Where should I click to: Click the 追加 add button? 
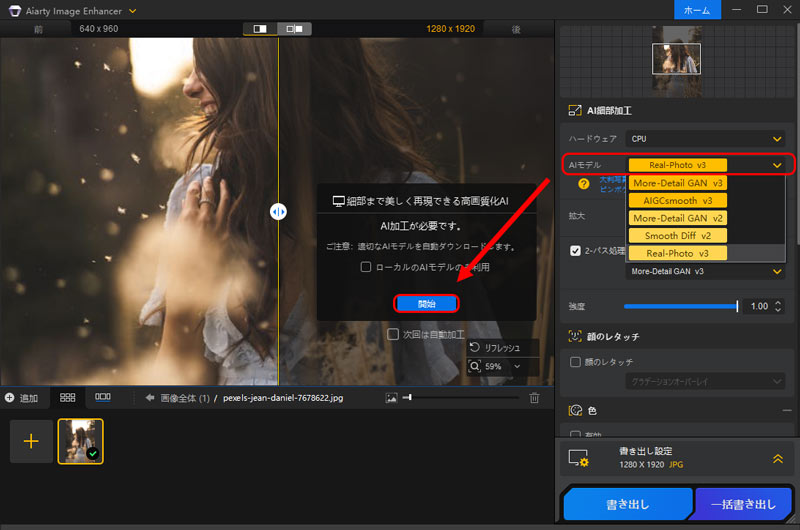(21, 398)
